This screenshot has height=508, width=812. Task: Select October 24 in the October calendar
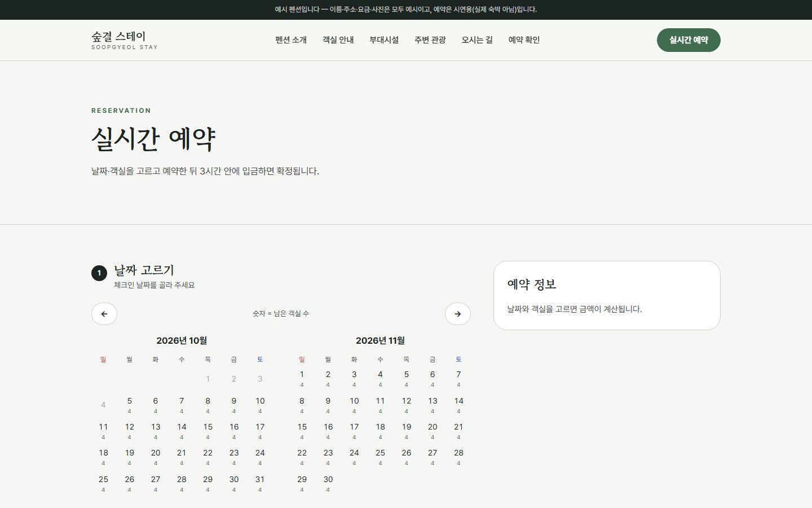tap(260, 457)
